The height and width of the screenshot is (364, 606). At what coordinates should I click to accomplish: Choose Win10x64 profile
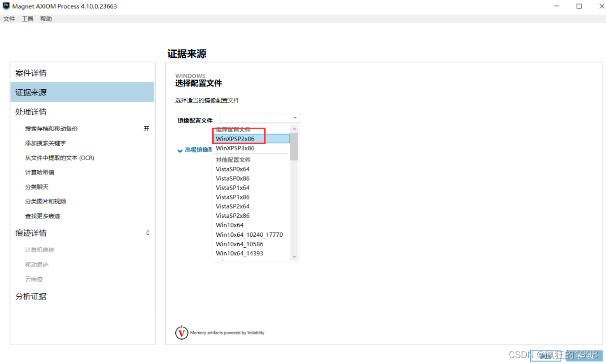251,225
